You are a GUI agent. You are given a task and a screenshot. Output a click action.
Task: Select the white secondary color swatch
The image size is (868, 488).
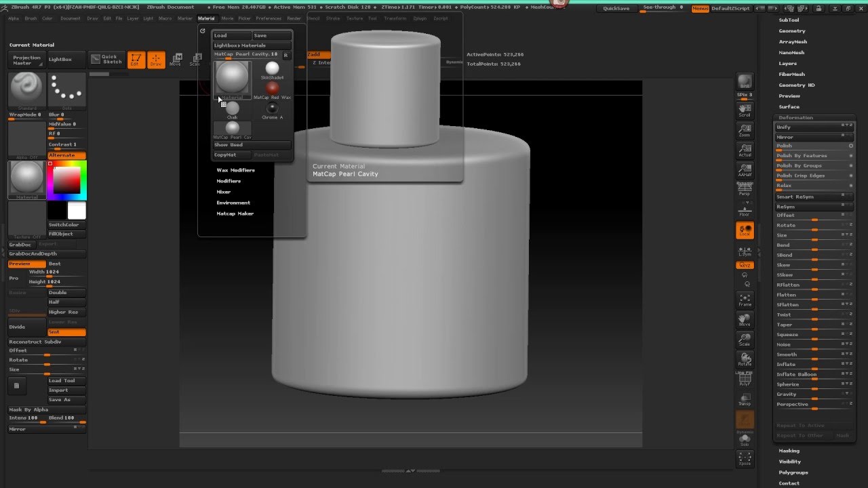point(77,211)
